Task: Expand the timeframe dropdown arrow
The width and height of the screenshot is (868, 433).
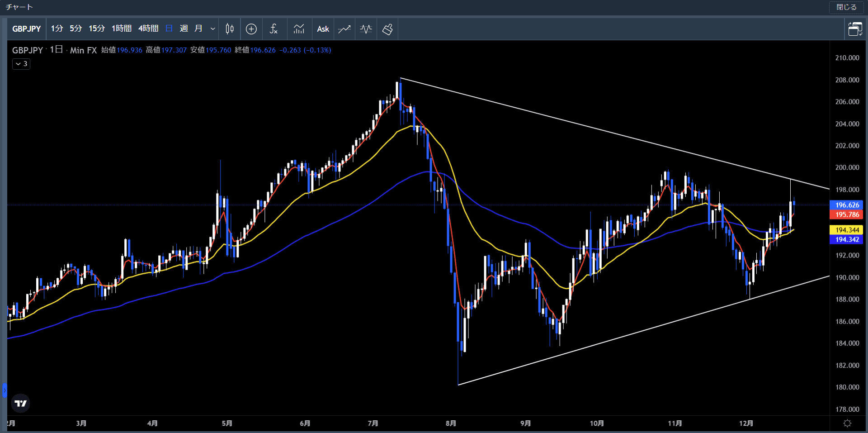Action: click(x=212, y=29)
